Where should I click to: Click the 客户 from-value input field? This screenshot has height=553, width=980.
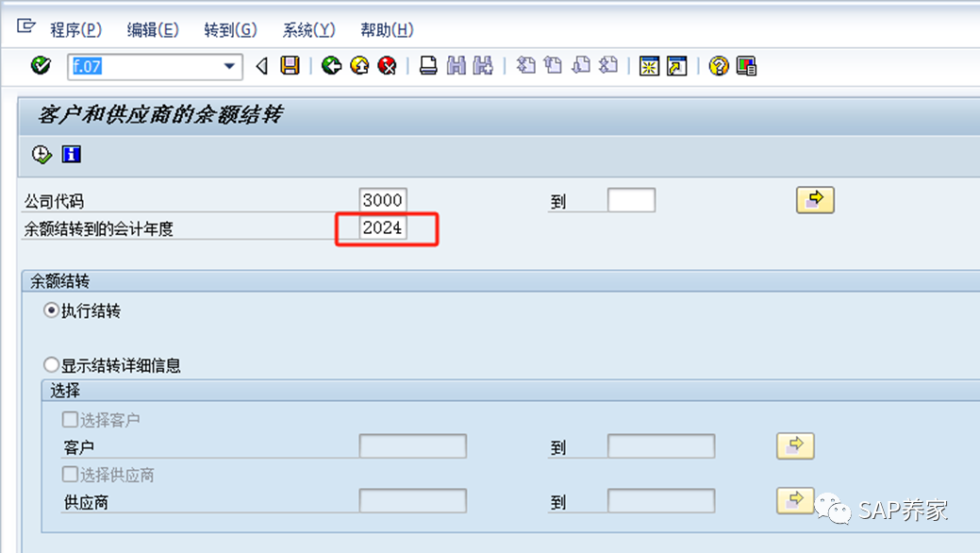point(412,446)
